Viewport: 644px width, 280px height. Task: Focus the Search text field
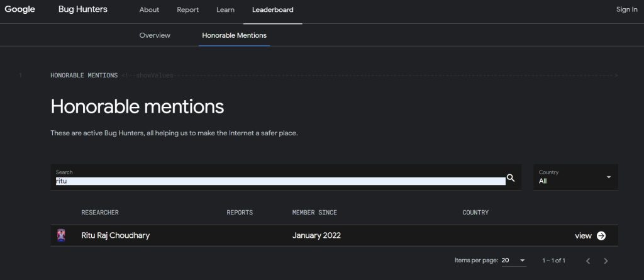click(280, 181)
